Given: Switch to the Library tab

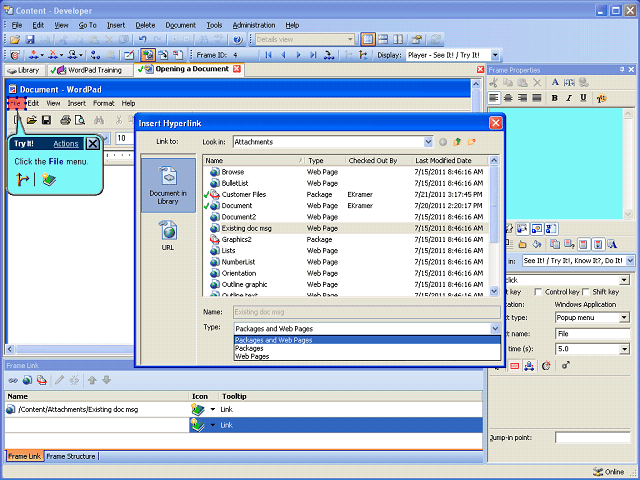Looking at the screenshot, I should click(x=24, y=70).
